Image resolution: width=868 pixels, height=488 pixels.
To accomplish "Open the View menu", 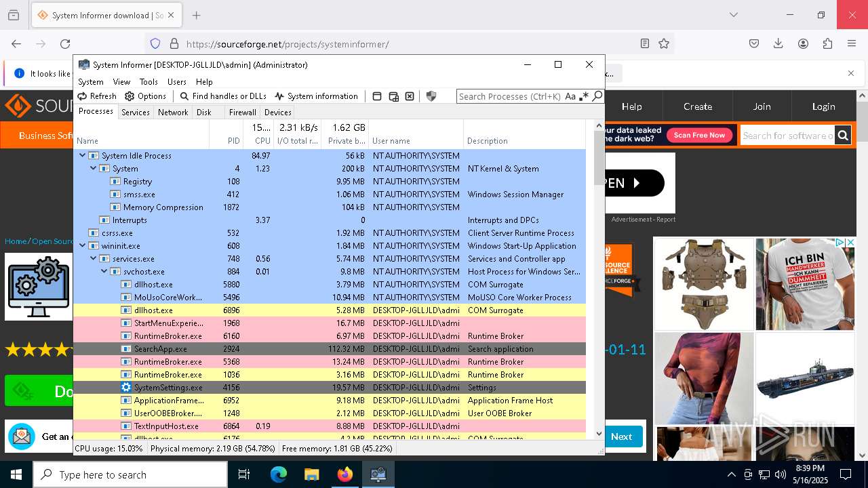I will click(121, 81).
